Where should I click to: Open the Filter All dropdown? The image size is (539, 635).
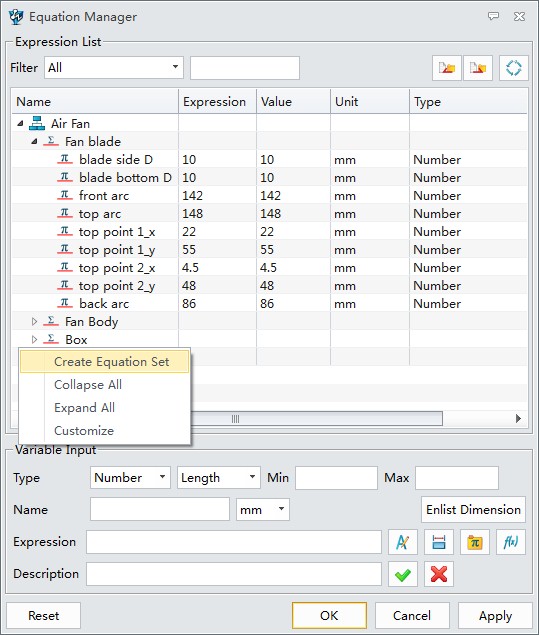tap(114, 68)
